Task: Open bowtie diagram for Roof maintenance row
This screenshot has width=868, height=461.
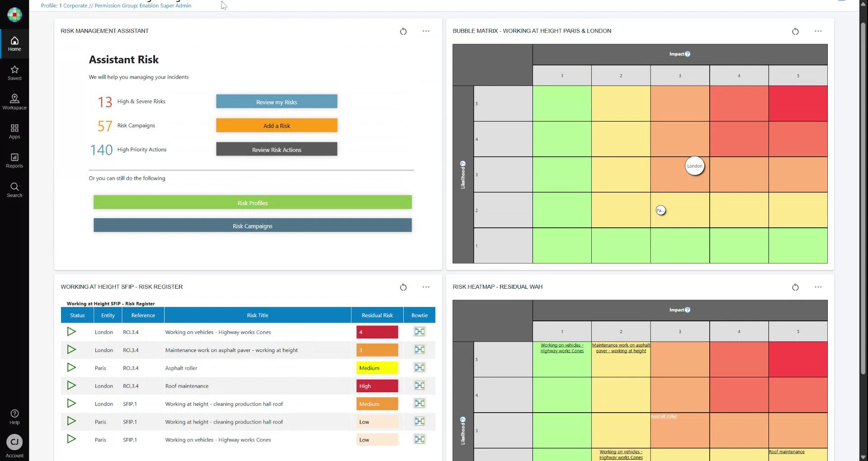Action: [419, 386]
